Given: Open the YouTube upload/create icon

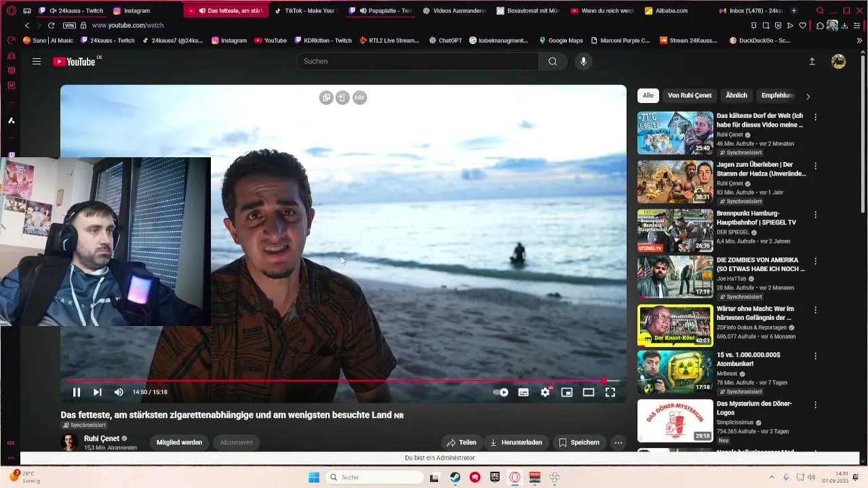Looking at the screenshot, I should (812, 62).
